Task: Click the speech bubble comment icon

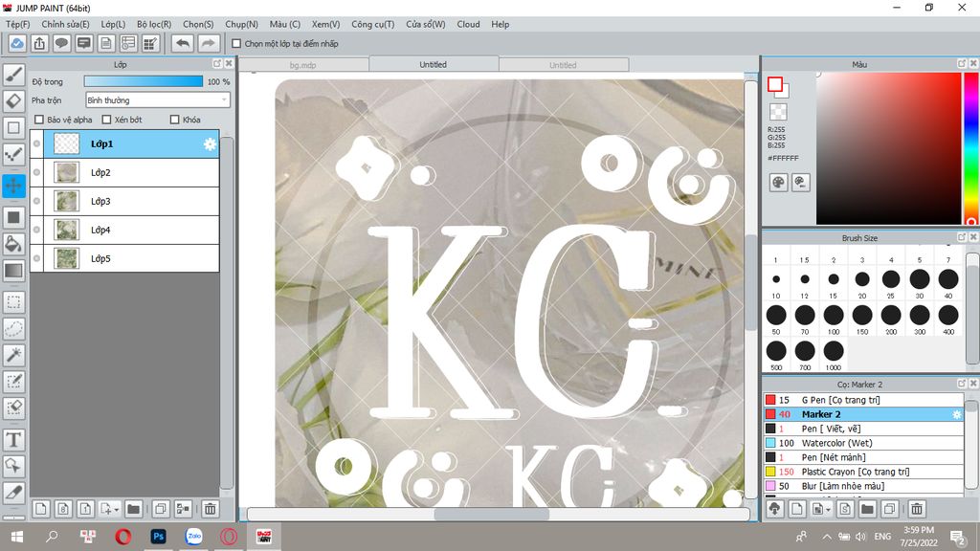Action: click(61, 44)
